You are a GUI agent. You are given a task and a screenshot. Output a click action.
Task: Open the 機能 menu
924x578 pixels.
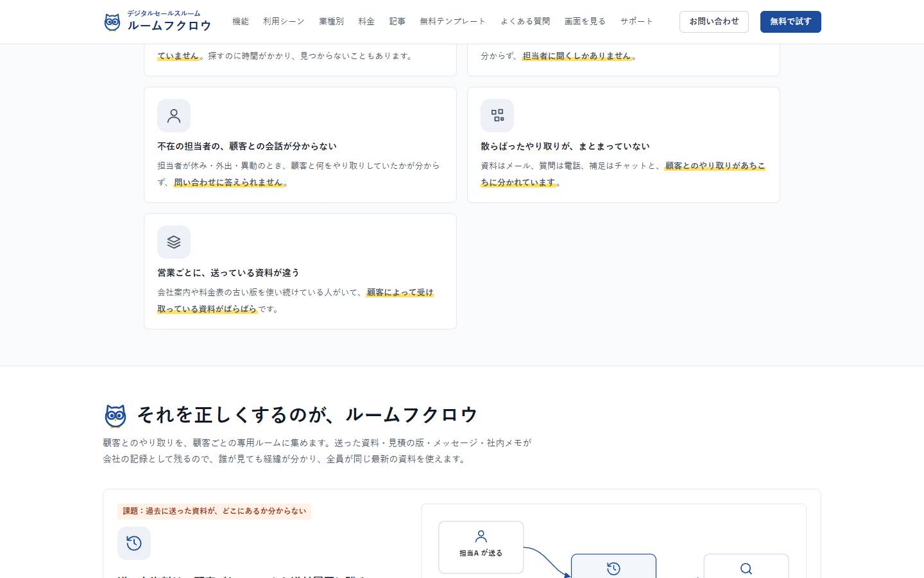click(x=241, y=21)
